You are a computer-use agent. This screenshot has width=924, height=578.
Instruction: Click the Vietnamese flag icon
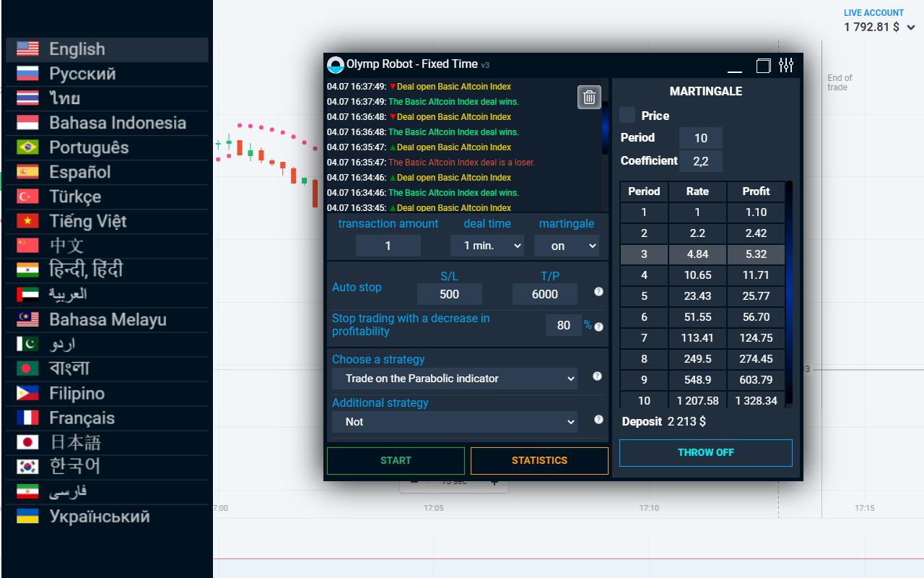click(x=27, y=221)
